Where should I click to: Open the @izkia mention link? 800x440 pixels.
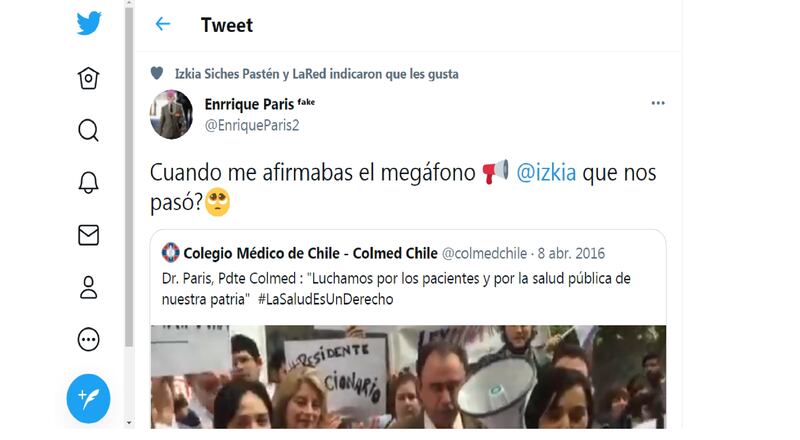tap(546, 173)
